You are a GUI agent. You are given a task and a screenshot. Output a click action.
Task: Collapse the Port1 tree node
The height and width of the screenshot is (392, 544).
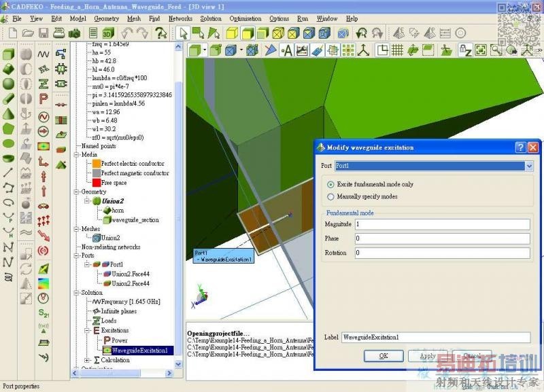pos(87,264)
